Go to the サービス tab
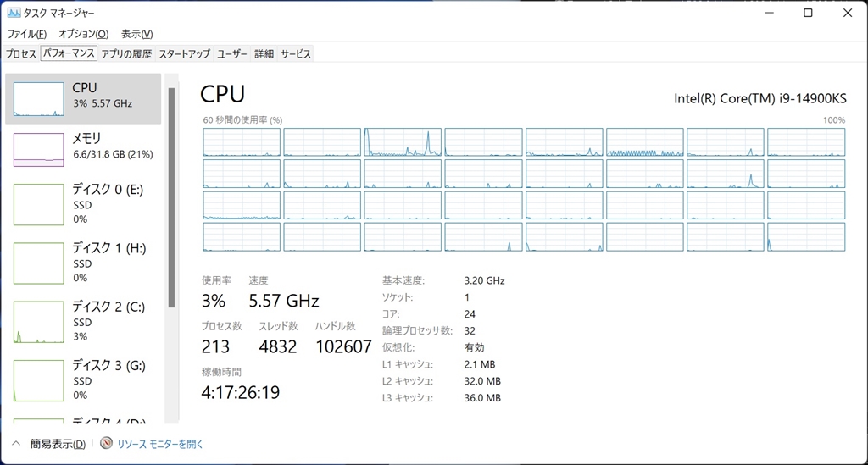The image size is (868, 465). click(296, 53)
